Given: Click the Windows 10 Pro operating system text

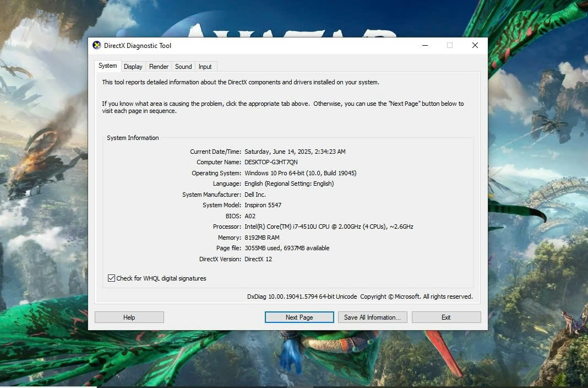Looking at the screenshot, I should [x=300, y=173].
